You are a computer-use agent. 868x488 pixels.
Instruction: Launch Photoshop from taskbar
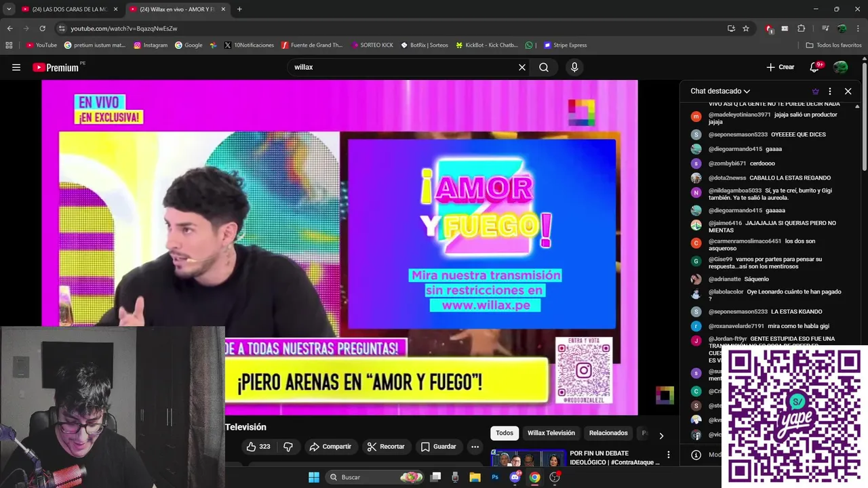coord(495,477)
